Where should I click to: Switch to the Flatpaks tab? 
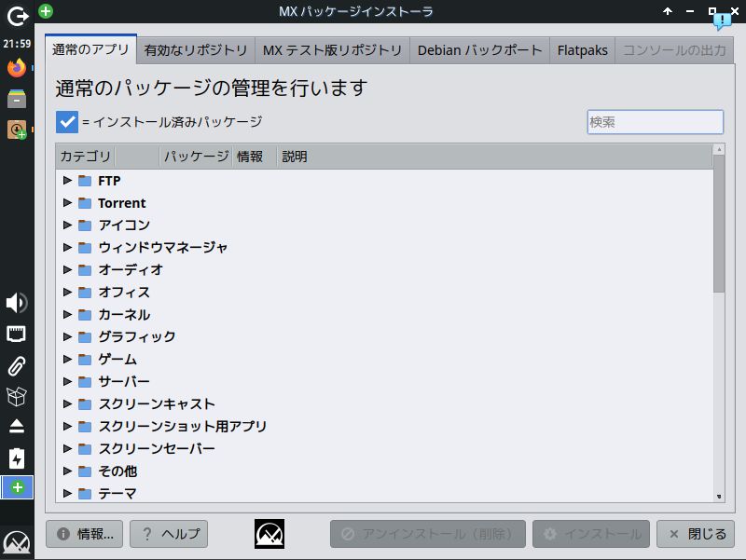point(582,50)
